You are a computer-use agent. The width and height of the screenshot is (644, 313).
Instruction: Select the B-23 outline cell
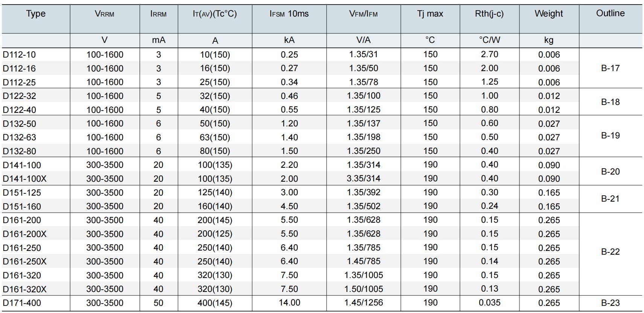click(x=610, y=303)
